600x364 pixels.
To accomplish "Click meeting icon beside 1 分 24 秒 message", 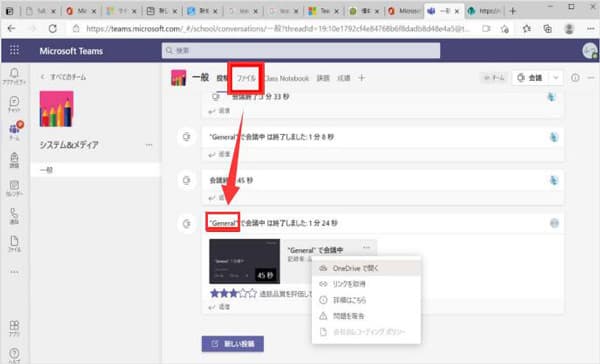I will tap(187, 223).
